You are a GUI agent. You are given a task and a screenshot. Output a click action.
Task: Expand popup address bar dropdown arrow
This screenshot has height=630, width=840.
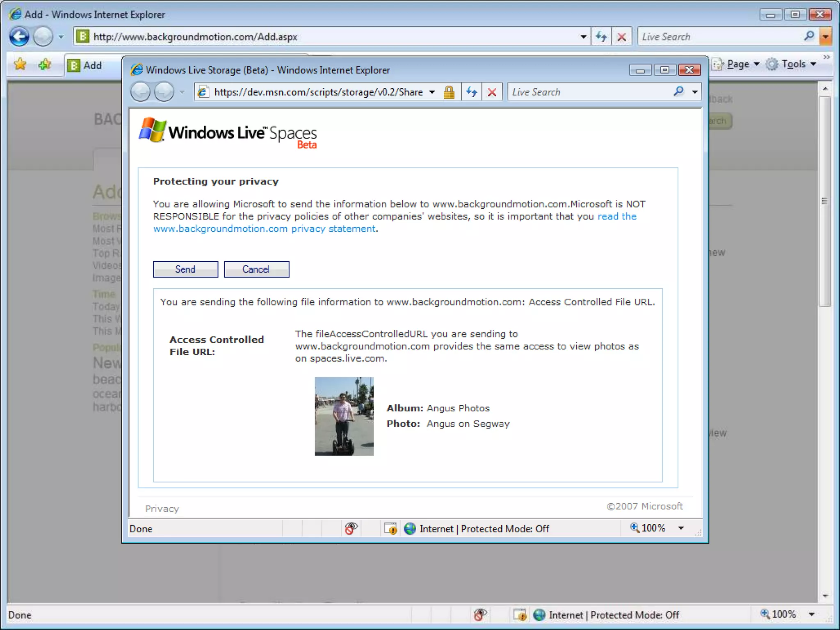pos(432,92)
